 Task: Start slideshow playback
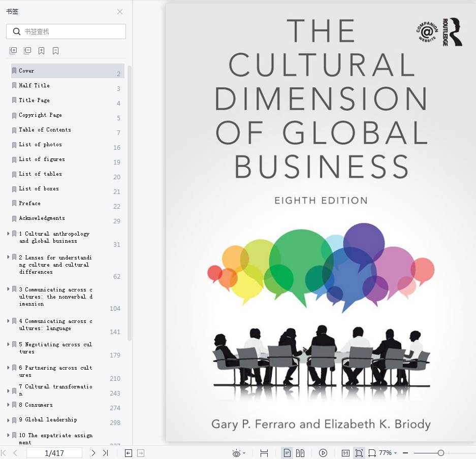click(x=323, y=453)
